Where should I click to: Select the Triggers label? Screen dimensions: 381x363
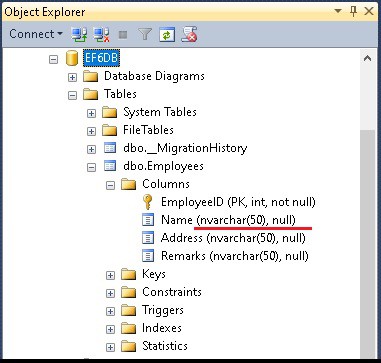coord(163,310)
